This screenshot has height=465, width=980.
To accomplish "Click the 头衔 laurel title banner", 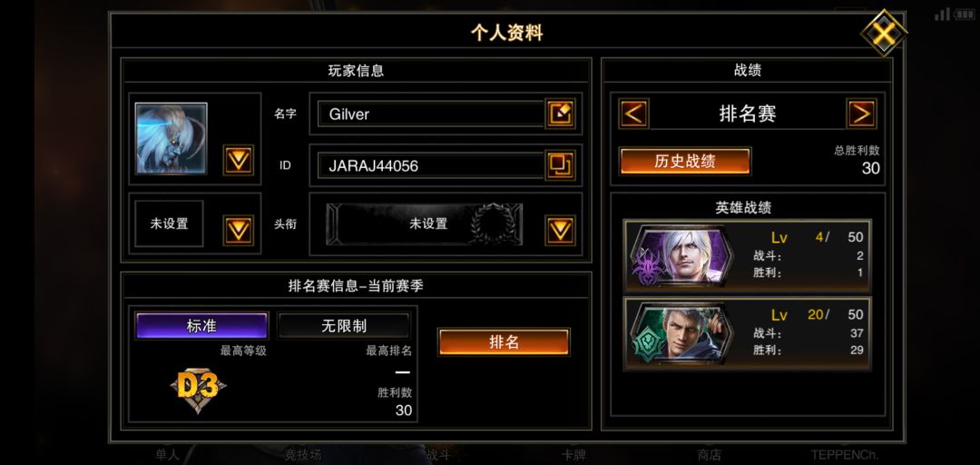I will (x=425, y=224).
